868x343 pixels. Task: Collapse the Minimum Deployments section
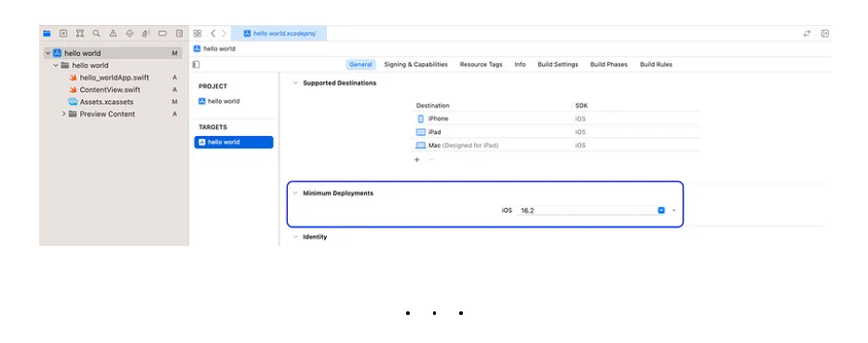coord(295,193)
